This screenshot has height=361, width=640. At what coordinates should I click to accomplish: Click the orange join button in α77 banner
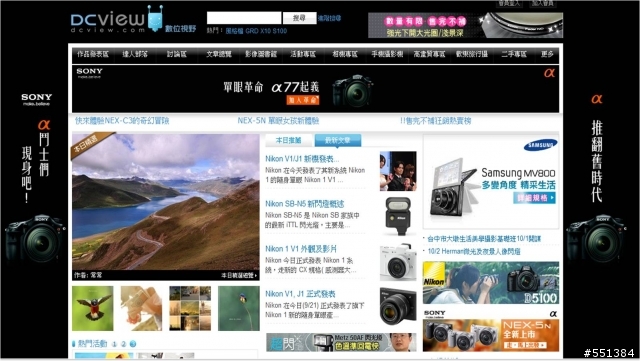point(302,100)
